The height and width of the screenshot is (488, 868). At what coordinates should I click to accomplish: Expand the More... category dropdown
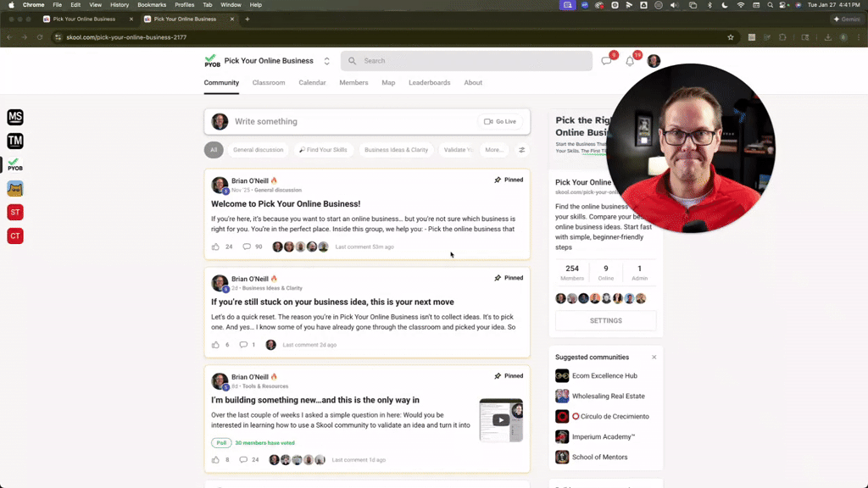coord(493,150)
